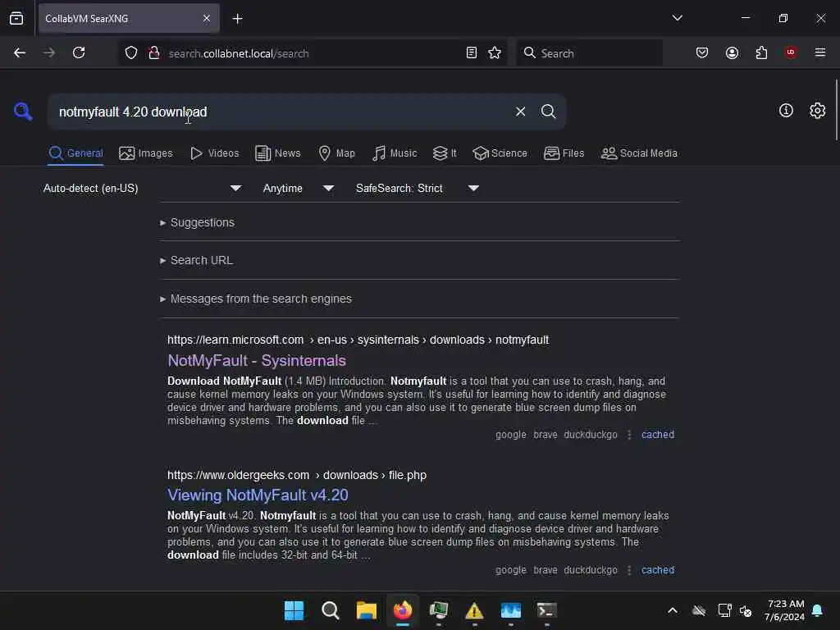Viewport: 840px width, 630px height.
Task: Switch to News category
Action: 278,153
